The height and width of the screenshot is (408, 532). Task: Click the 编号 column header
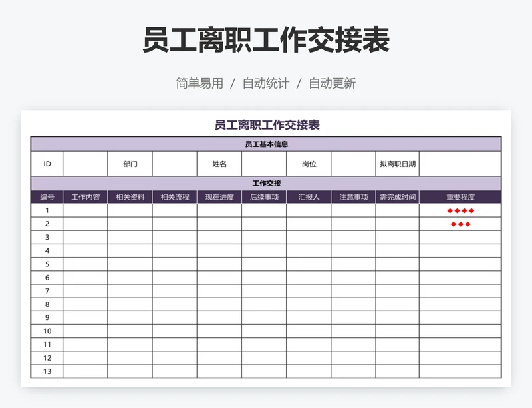click(47, 197)
